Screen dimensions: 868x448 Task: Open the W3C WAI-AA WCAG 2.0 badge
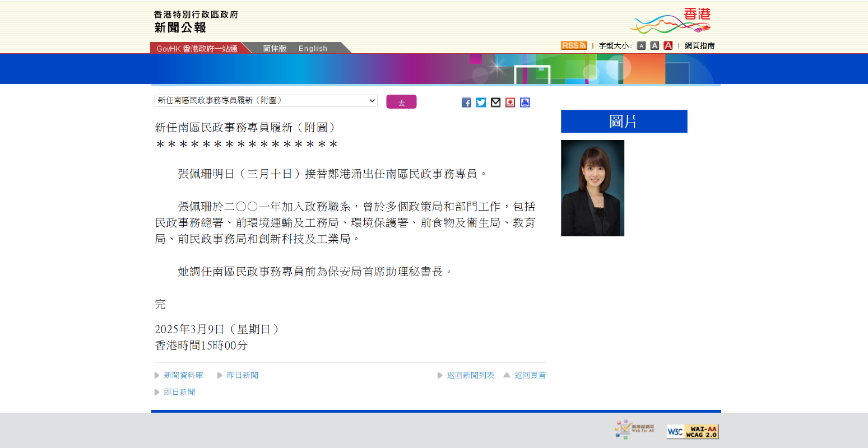[692, 432]
